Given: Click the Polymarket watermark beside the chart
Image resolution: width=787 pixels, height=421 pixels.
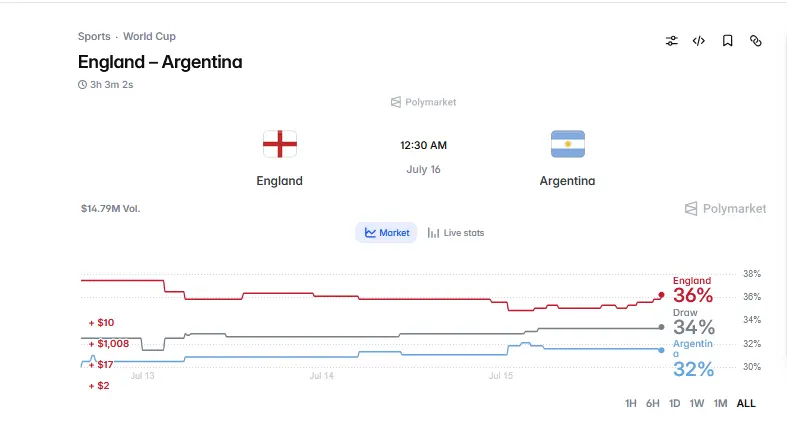Looking at the screenshot, I should point(725,209).
